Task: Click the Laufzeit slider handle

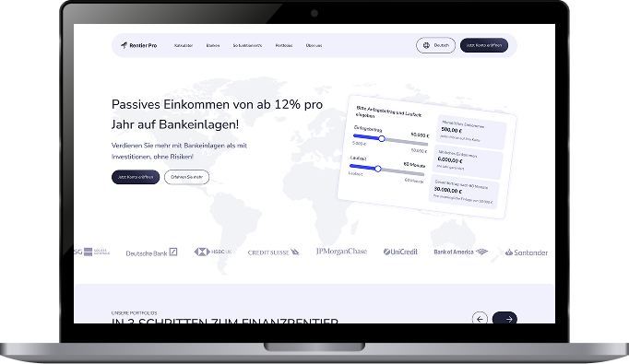Action: click(x=377, y=169)
